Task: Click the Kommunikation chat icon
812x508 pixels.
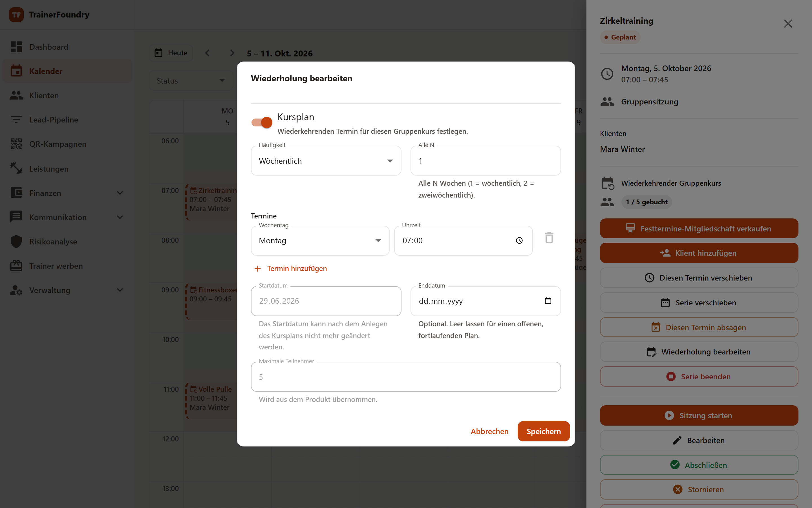Action: tap(16, 217)
